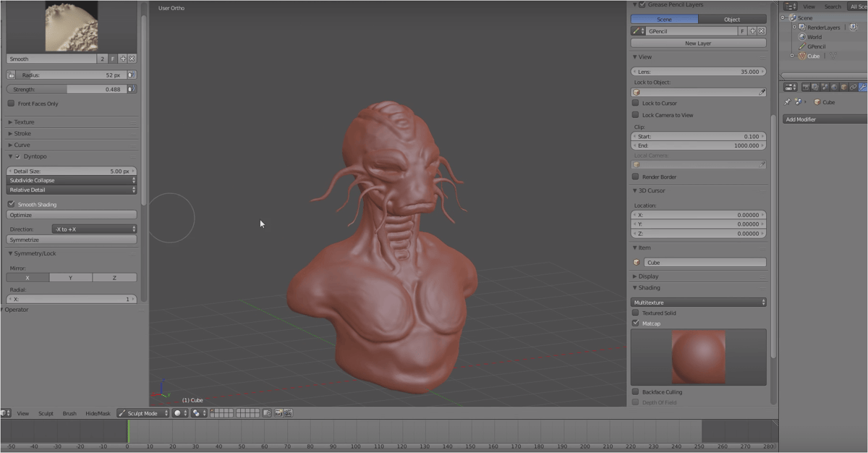This screenshot has height=453, width=868.
Task: Toggle the Backface Culling checkbox
Action: 636,391
